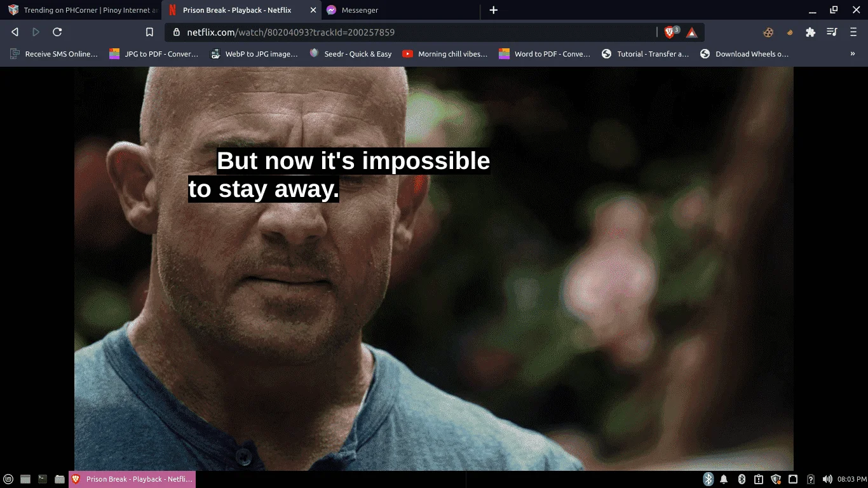This screenshot has height=488, width=868.
Task: Open the volume speaker tray icon
Action: pos(827,479)
